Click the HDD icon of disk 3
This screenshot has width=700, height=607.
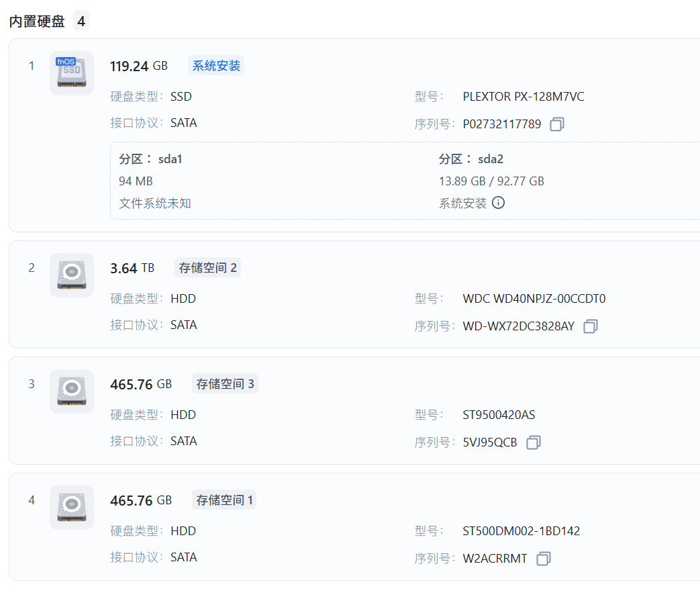pos(71,391)
